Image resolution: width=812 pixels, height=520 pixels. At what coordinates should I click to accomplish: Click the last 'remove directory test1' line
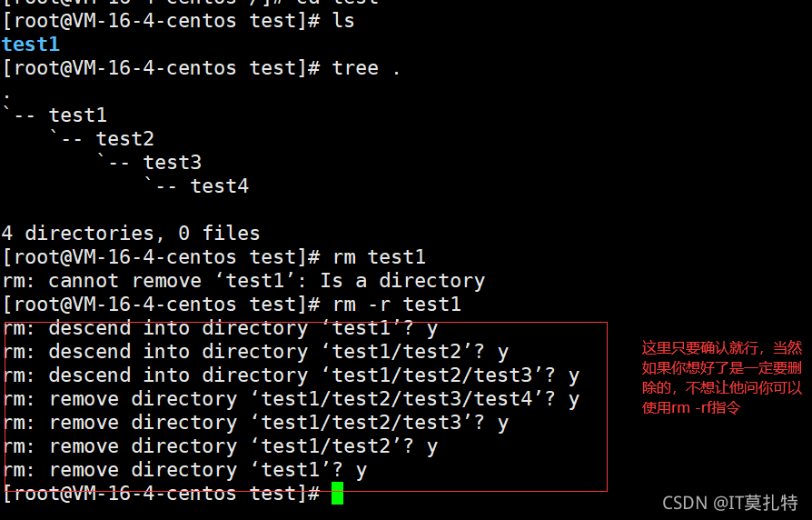185,470
